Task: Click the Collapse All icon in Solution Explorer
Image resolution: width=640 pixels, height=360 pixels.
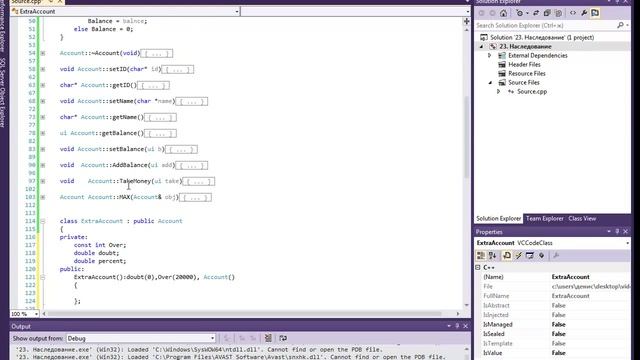Action: (x=547, y=13)
